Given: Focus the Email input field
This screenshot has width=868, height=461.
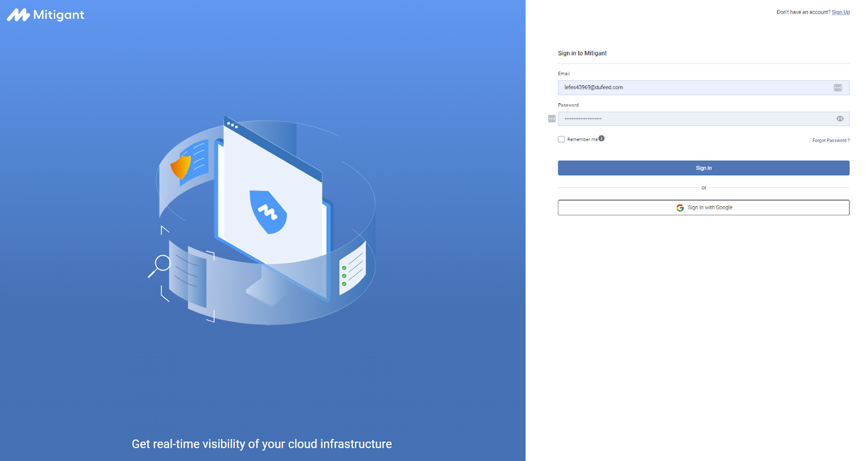Looking at the screenshot, I should click(x=703, y=87).
